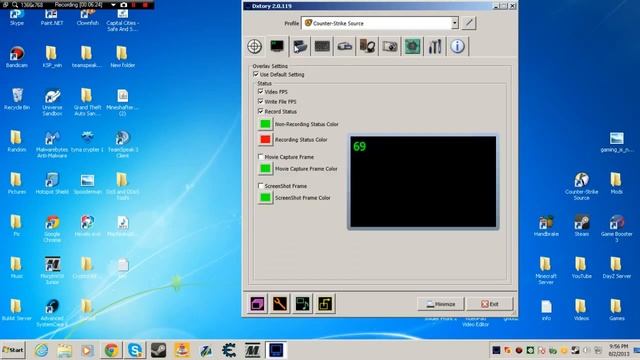Select the Paint.NET desktop shortcut
The image size is (640, 360).
coord(52,17)
